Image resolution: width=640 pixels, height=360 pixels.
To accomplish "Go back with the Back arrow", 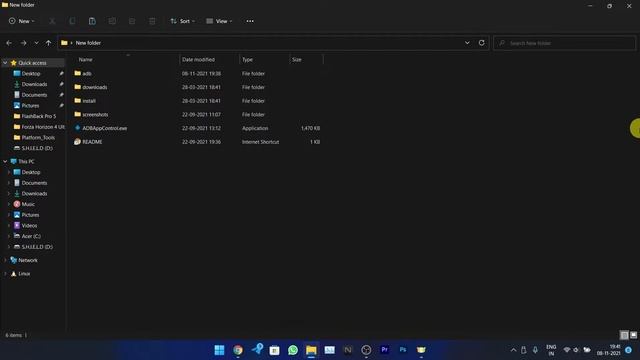I will (9, 43).
